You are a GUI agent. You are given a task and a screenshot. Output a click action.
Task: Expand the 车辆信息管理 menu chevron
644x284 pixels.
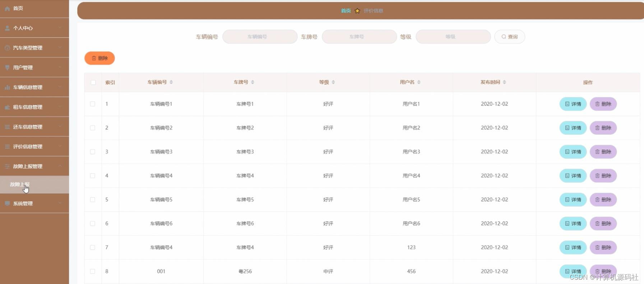point(60,87)
